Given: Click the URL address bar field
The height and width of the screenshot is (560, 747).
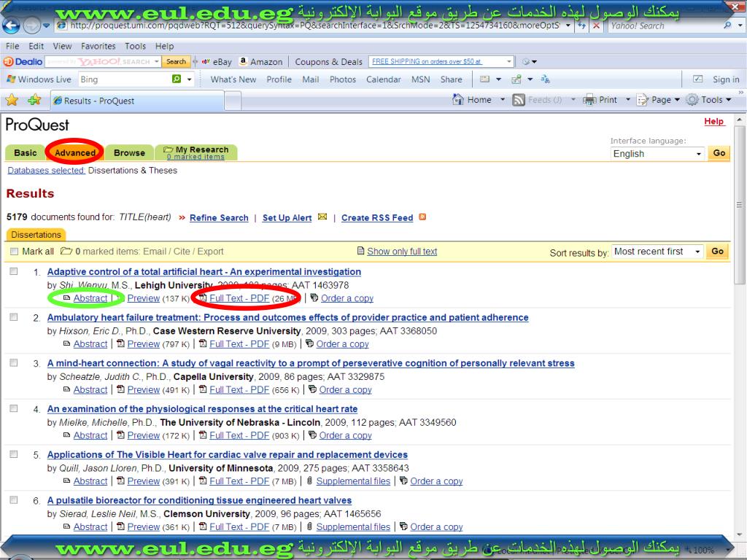Looking at the screenshot, I should tap(314, 26).
